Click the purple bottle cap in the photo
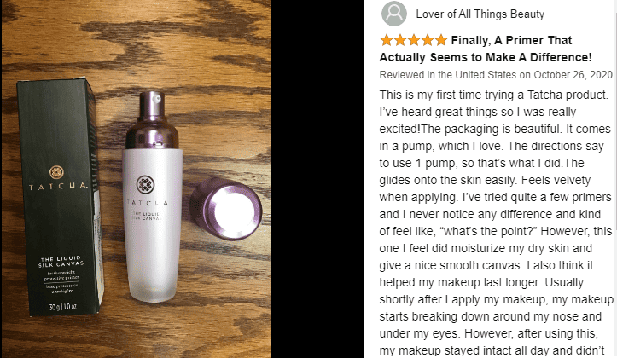Viewport: 617px width, 364px height. point(226,209)
